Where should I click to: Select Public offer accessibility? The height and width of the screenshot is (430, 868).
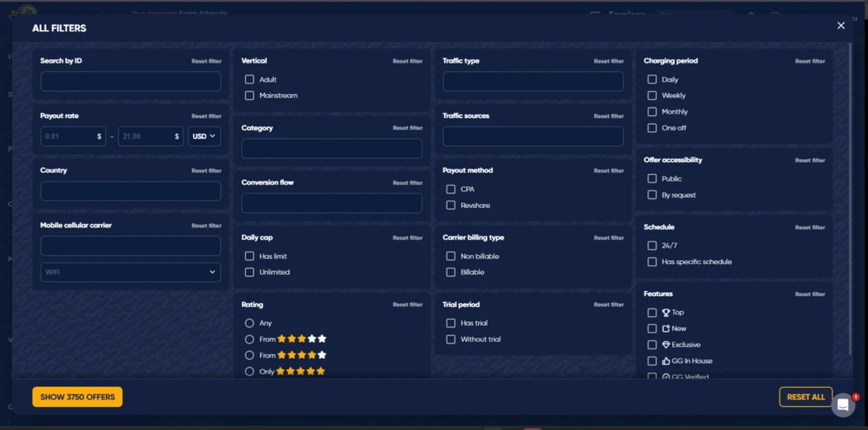tap(652, 178)
